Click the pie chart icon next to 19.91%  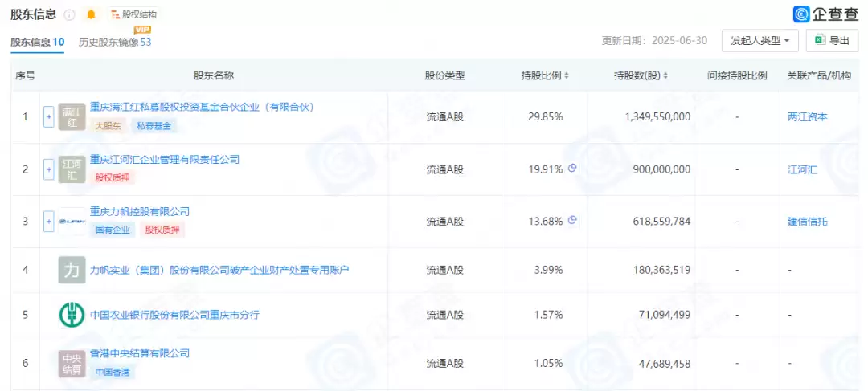(x=572, y=169)
